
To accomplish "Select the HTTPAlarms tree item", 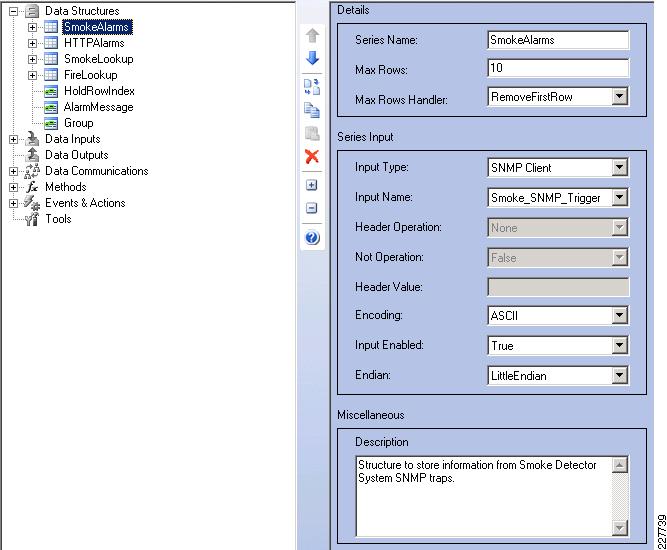I will [x=94, y=43].
